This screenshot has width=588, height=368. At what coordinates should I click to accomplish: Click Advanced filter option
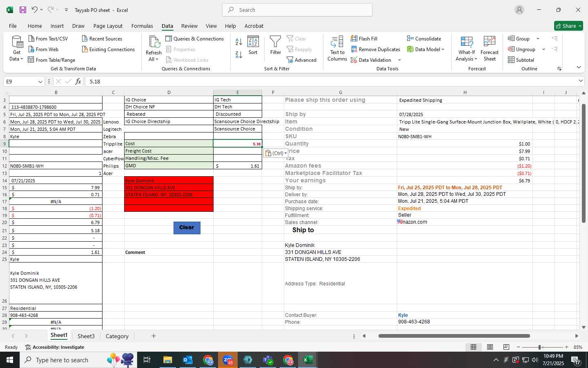pos(302,60)
